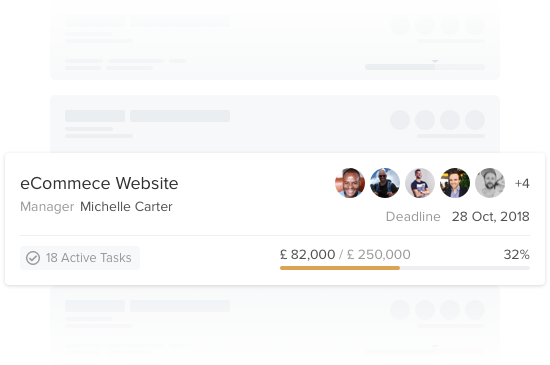Click the Deadline label
Viewport: 550px width, 365px height.
(x=413, y=217)
